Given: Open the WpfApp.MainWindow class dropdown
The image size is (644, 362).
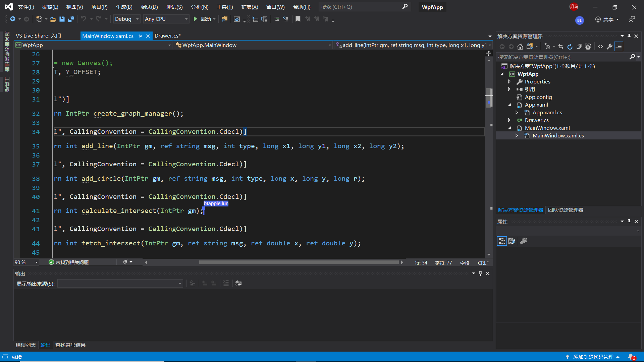Looking at the screenshot, I should click(x=254, y=45).
